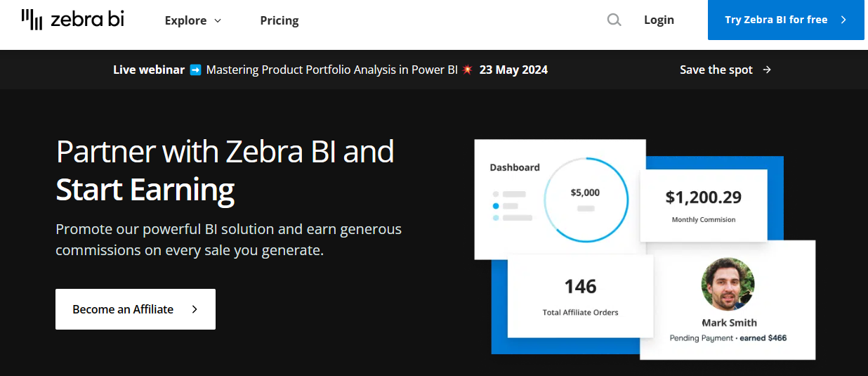868x376 pixels.
Task: Open the search magnifier icon
Action: 614,20
